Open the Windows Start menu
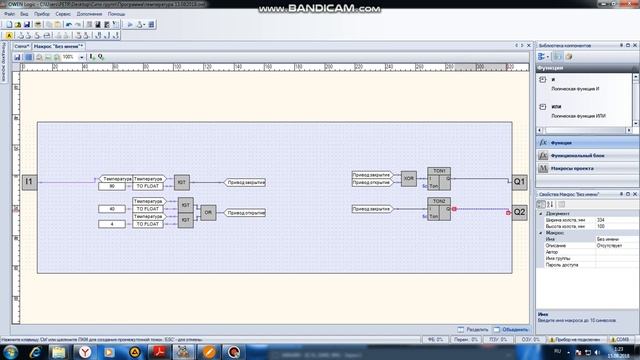Screen dimensions: 640x360 10,352
